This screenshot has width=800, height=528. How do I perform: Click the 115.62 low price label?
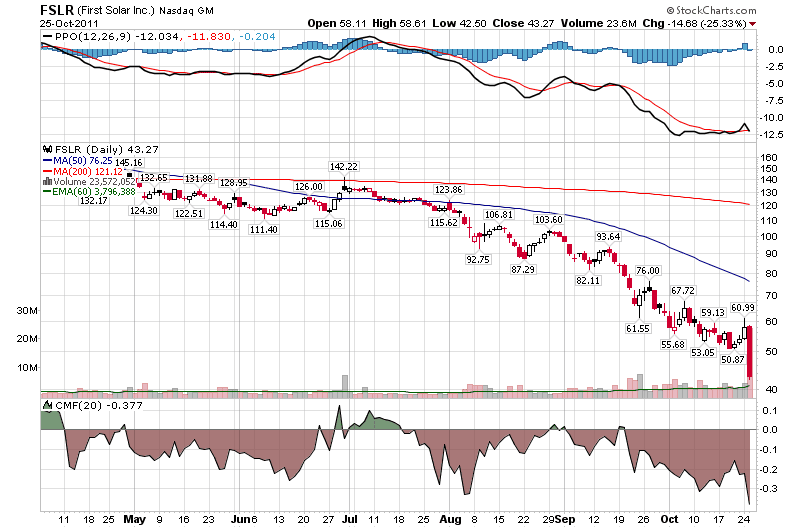pyautogui.click(x=444, y=223)
